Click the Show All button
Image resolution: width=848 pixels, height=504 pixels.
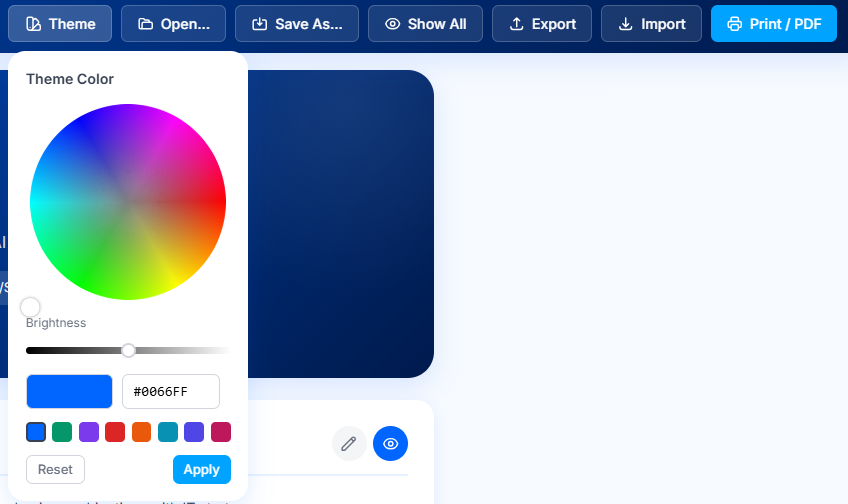tap(426, 24)
